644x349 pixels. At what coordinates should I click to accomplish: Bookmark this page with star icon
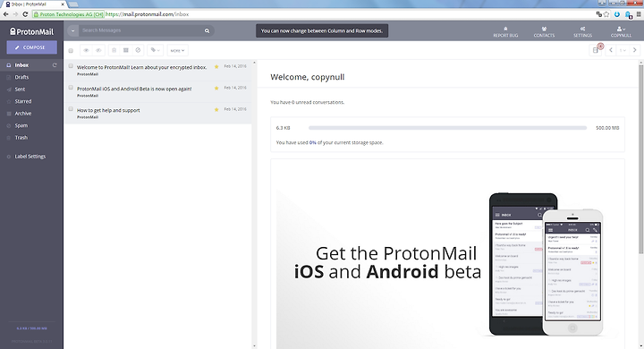pyautogui.click(x=606, y=14)
